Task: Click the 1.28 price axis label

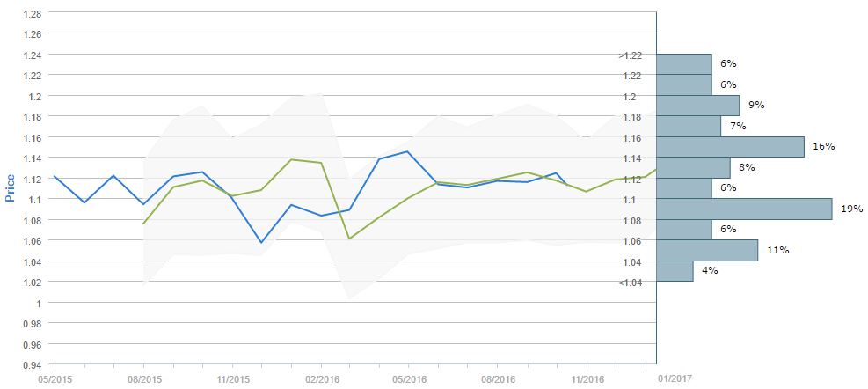Action: 31,14
